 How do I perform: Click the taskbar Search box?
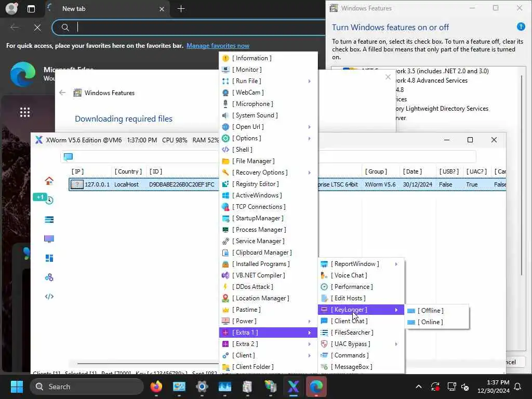tap(87, 387)
